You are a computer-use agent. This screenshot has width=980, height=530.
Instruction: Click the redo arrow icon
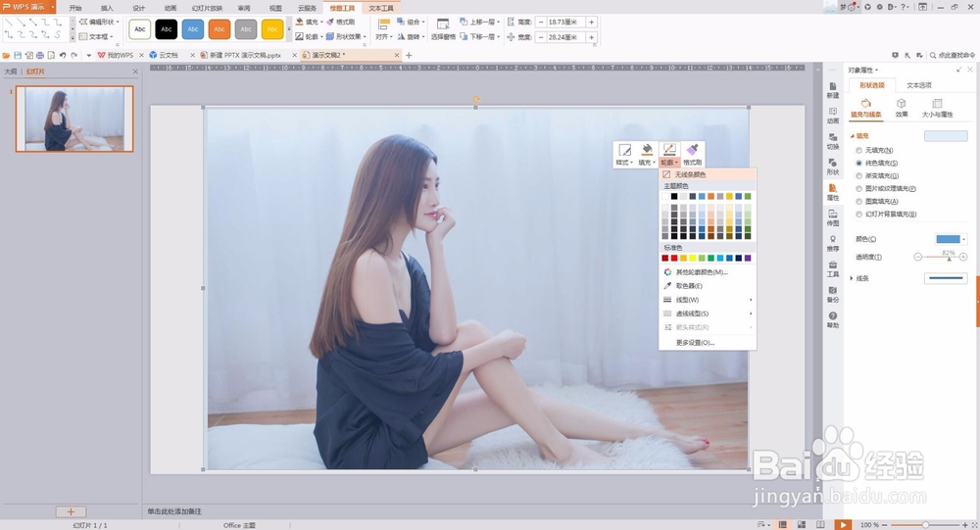tap(74, 55)
